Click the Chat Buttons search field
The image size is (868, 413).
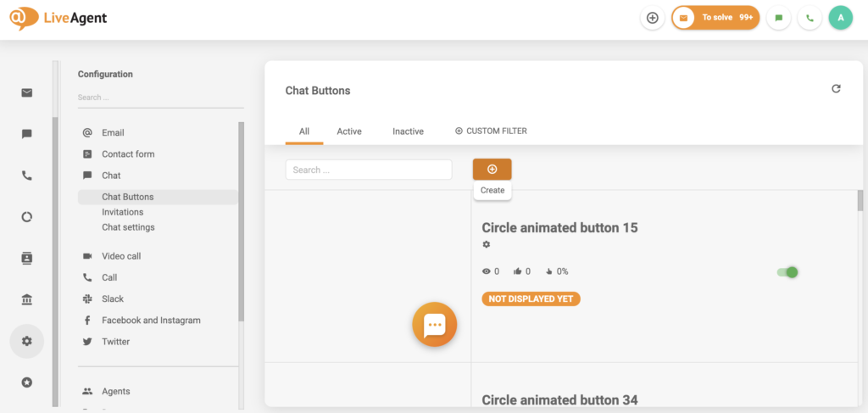pyautogui.click(x=368, y=170)
